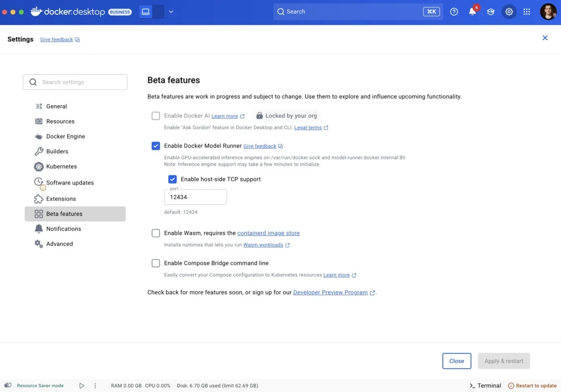561x392 pixels.
Task: Click the whale icon in the status bar
Action: (7, 385)
